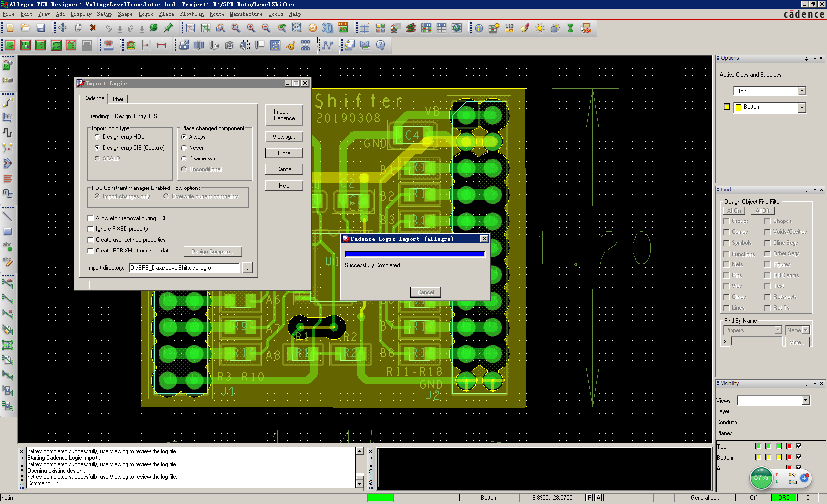Toggle the grid icon in toolbar

(365, 28)
